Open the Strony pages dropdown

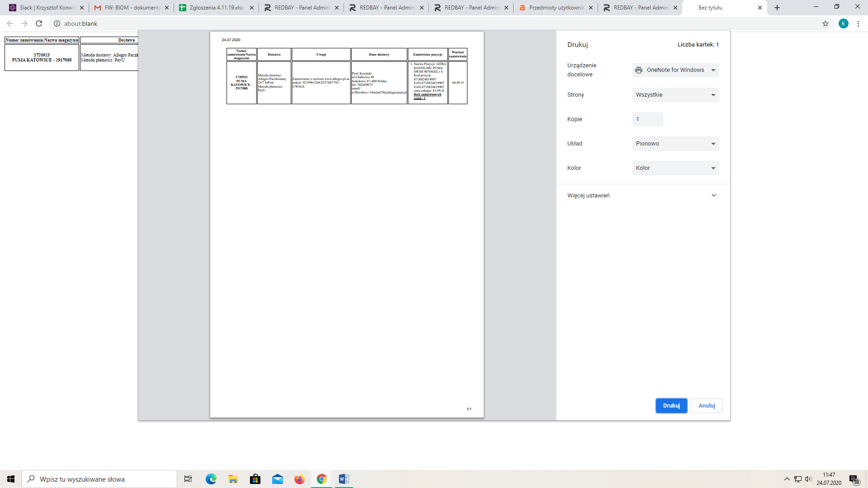pyautogui.click(x=675, y=95)
